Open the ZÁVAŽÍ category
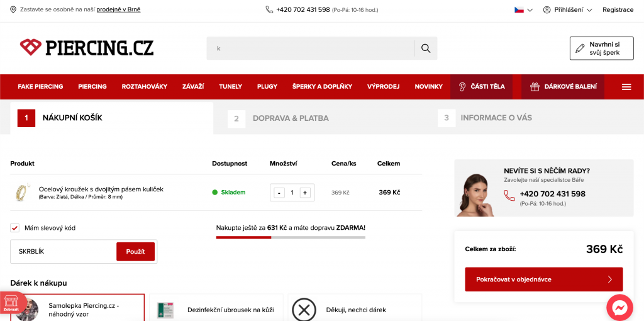 [193, 87]
